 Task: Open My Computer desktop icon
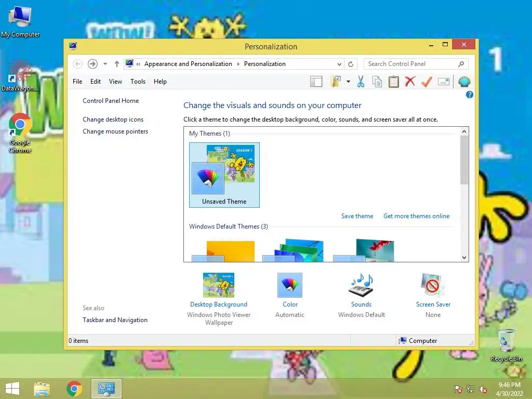point(20,22)
